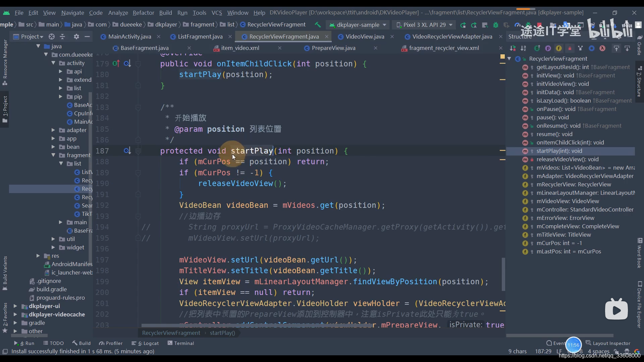Screen dimensions: 644x362
Task: Select releaseVideoView(): void in Structure panel
Action: point(568,159)
